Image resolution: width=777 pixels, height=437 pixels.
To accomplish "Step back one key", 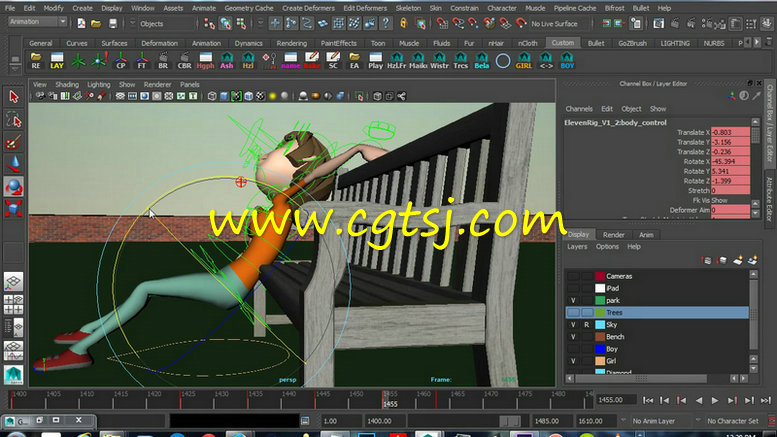I will 681,400.
